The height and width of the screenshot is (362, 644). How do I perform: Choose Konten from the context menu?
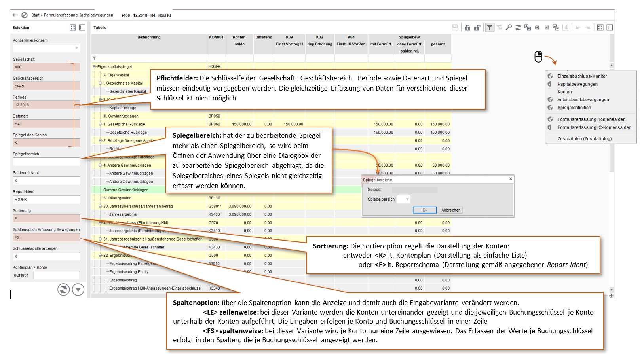click(x=564, y=92)
